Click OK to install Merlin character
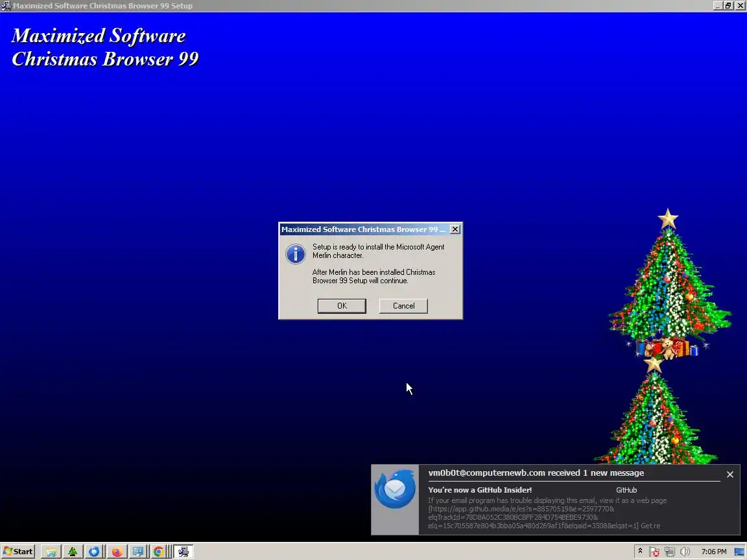Image resolution: width=747 pixels, height=560 pixels. coord(342,306)
